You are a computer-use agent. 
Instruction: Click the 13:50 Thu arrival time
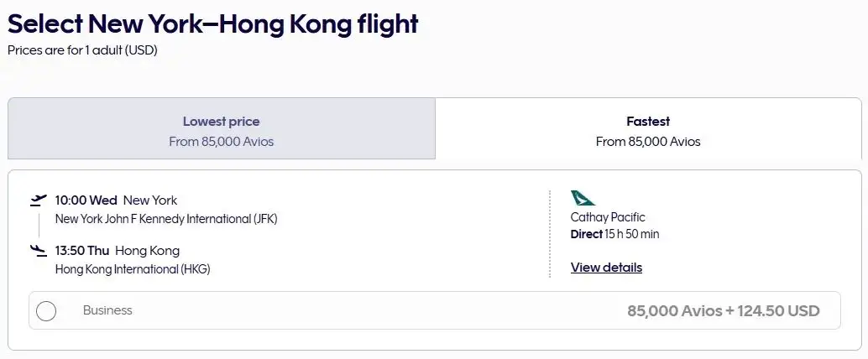(81, 251)
